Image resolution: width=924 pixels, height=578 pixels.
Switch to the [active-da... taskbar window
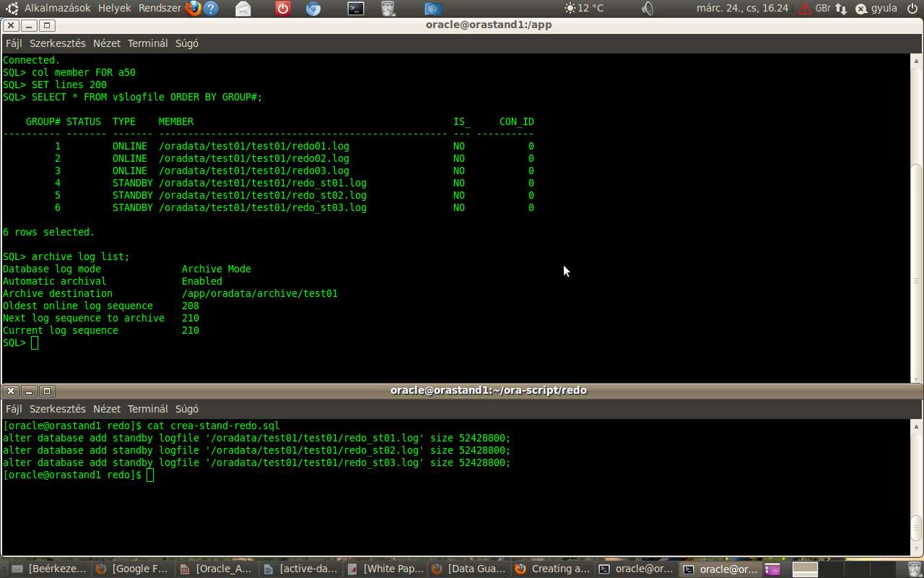coord(301,569)
